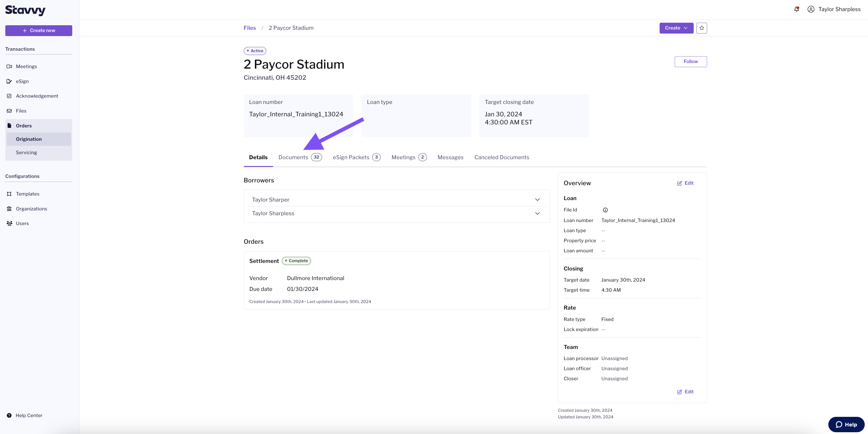Select the Acknowledgement sidebar icon
868x434 pixels.
[9, 96]
